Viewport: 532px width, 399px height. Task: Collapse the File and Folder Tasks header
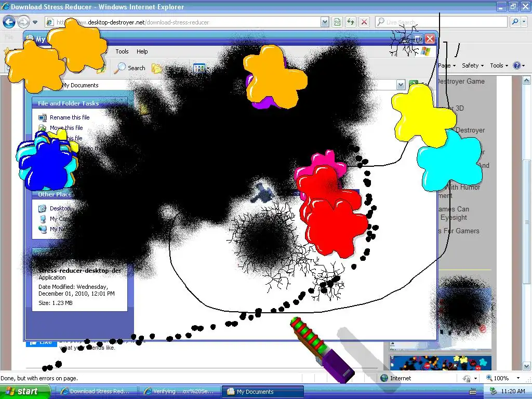click(79, 103)
